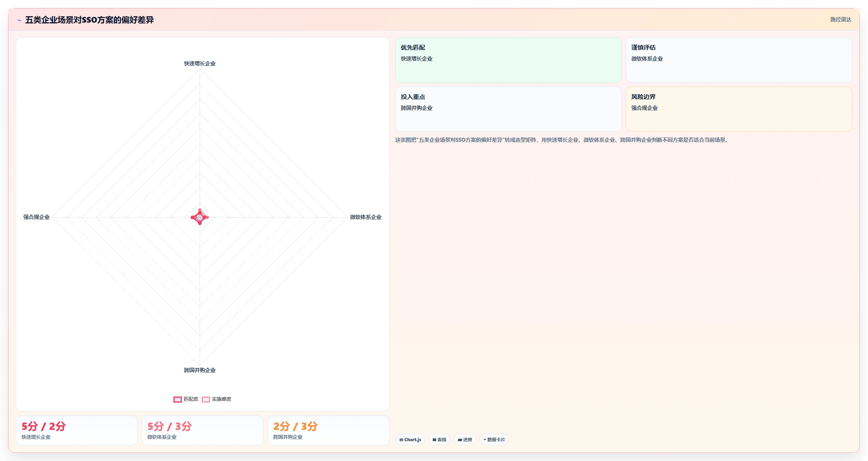
Task: Click the 匹配度 legend label
Action: (191, 399)
